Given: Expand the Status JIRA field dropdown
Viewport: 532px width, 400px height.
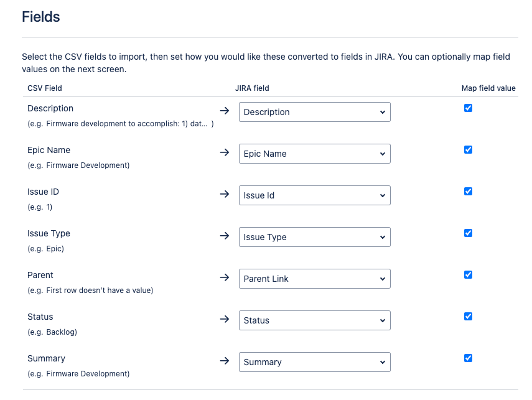Looking at the screenshot, I should pos(314,320).
